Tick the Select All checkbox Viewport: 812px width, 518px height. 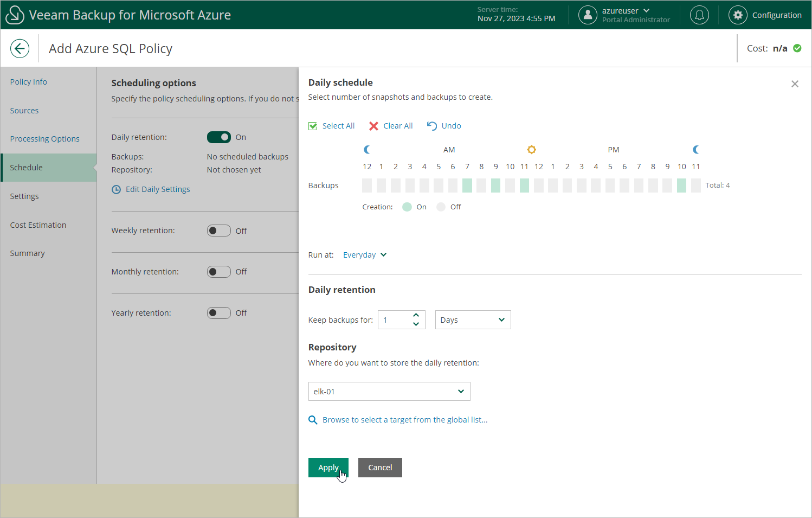click(313, 126)
